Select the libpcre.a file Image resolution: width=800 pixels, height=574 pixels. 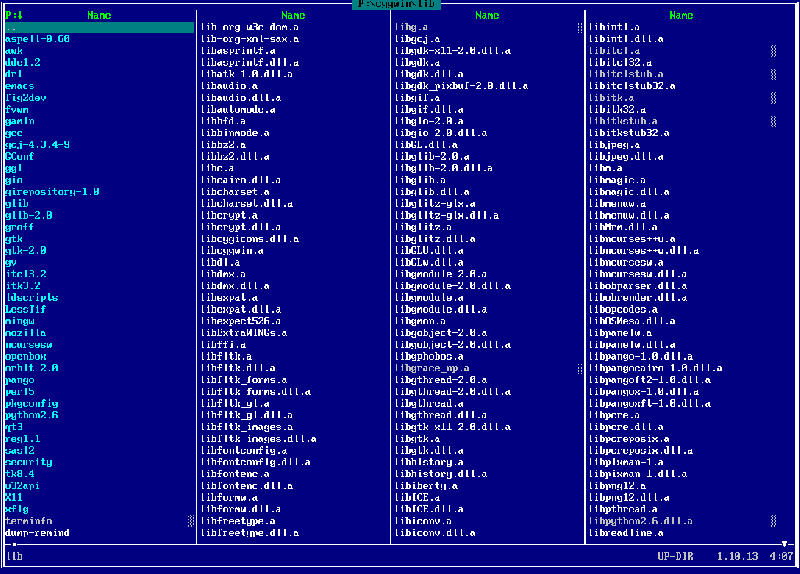(x=617, y=415)
